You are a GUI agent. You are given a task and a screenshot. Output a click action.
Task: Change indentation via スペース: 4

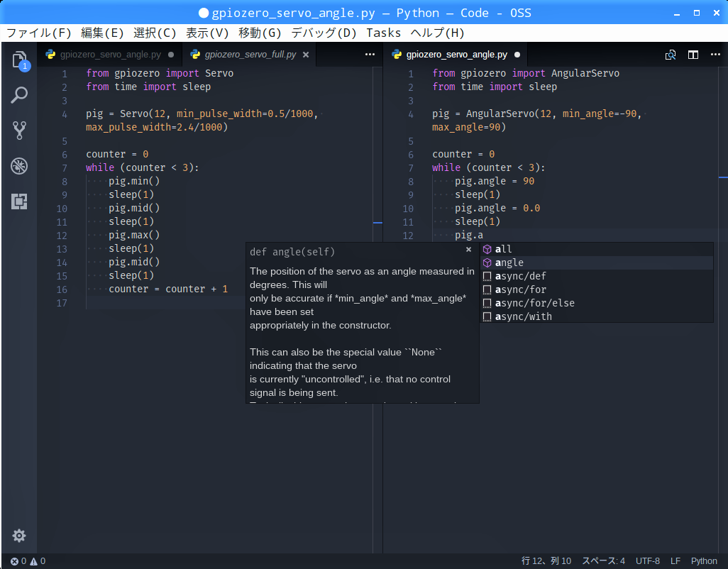604,561
